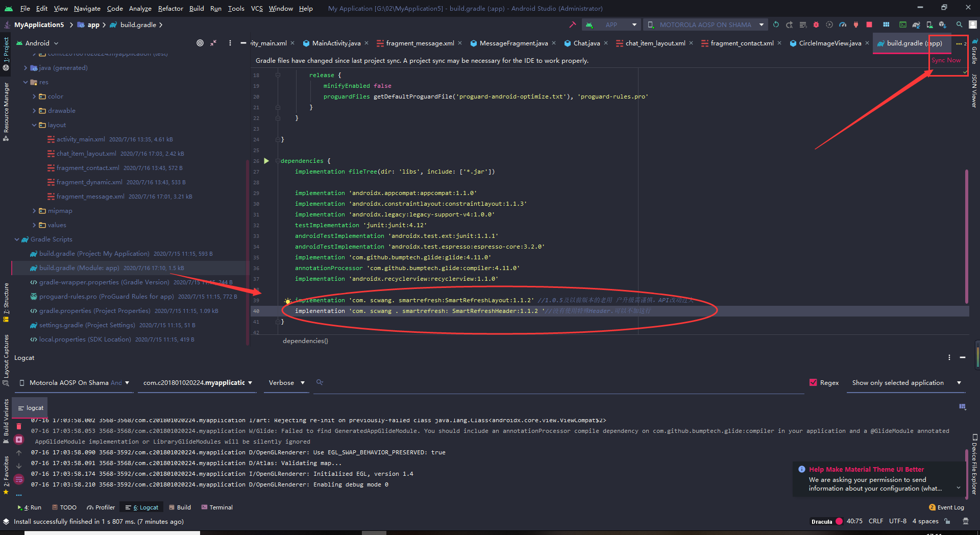980x535 pixels.
Task: Close the fragment_message.xml tab
Action: (459, 43)
